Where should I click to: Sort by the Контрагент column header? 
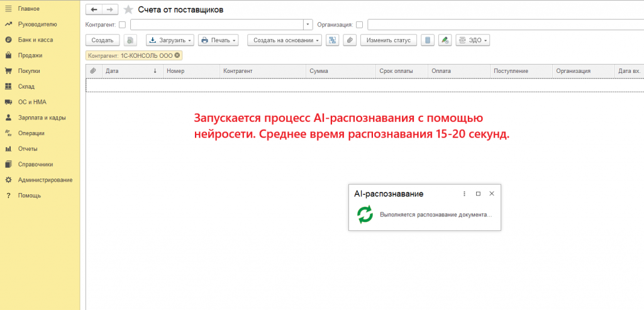(x=263, y=71)
